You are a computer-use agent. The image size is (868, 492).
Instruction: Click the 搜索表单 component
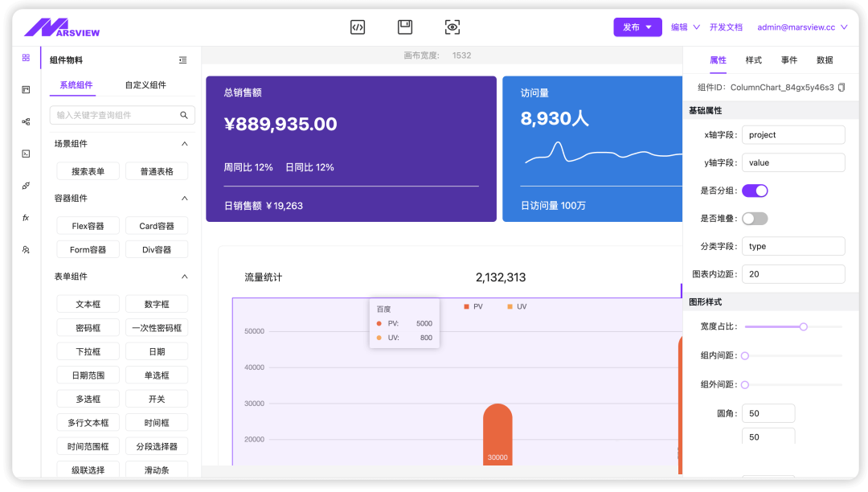88,171
